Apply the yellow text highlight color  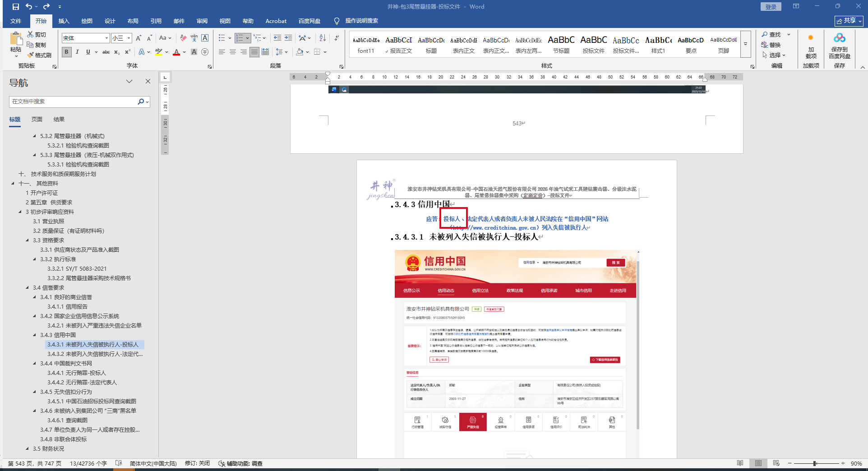point(159,52)
